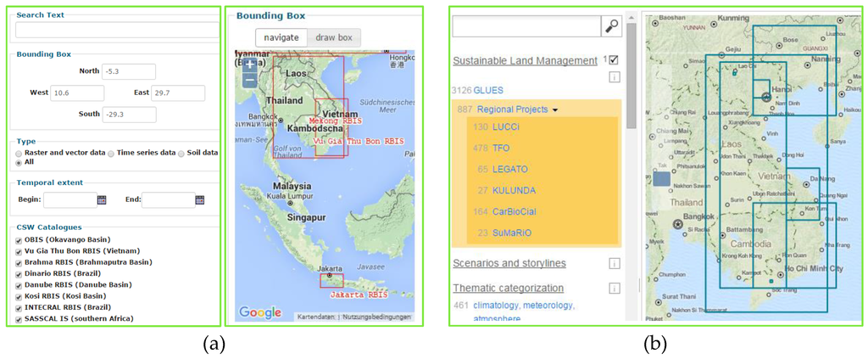Expand the Scenarios and storylines section
This screenshot has height=359, width=868.
point(509,263)
